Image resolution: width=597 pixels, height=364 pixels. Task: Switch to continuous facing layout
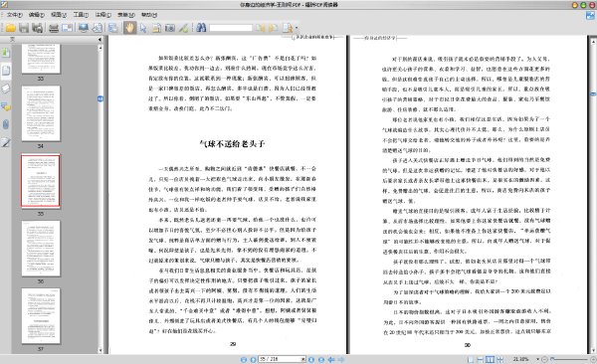(500, 359)
